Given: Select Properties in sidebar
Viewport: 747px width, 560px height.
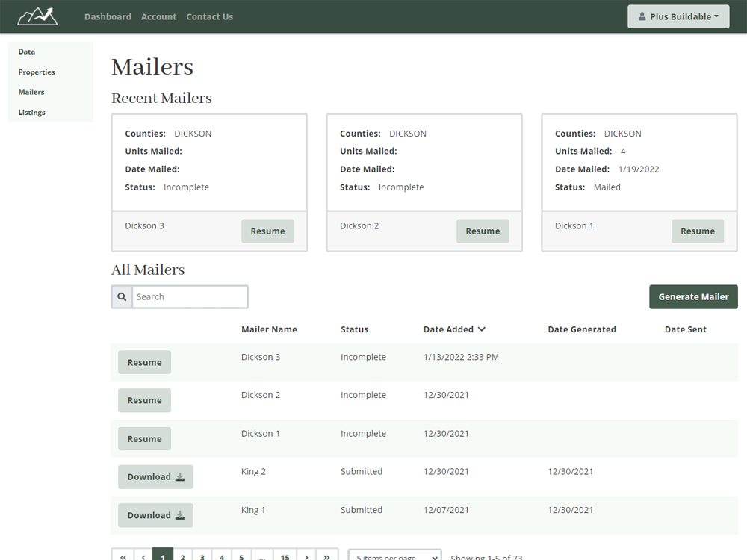Looking at the screenshot, I should pos(37,72).
